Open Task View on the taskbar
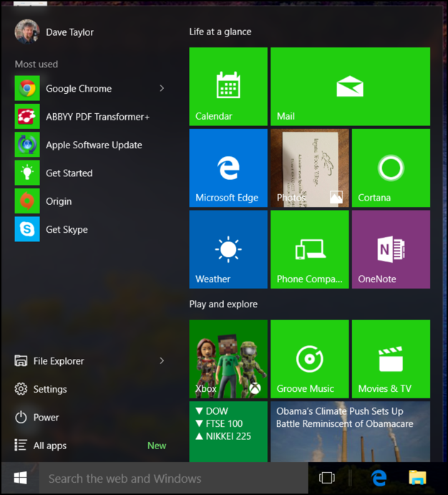Image resolution: width=448 pixels, height=495 pixels. click(x=326, y=478)
